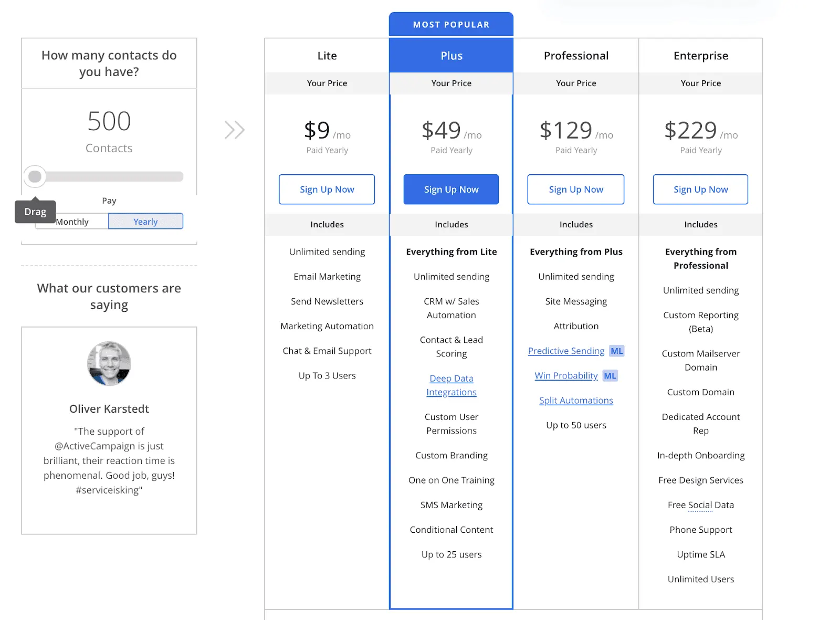
Task: Click the Enterprise plan heading
Action: point(701,56)
